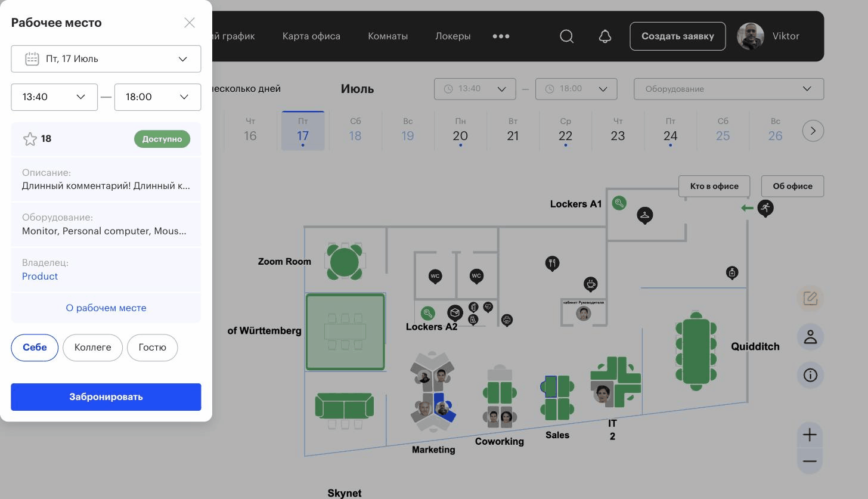Click the three-dots more menu
The width and height of the screenshot is (868, 499).
501,36
